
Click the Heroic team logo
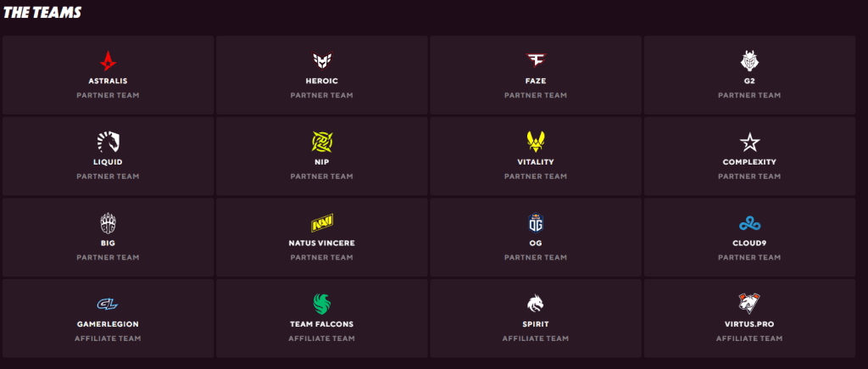(x=322, y=61)
